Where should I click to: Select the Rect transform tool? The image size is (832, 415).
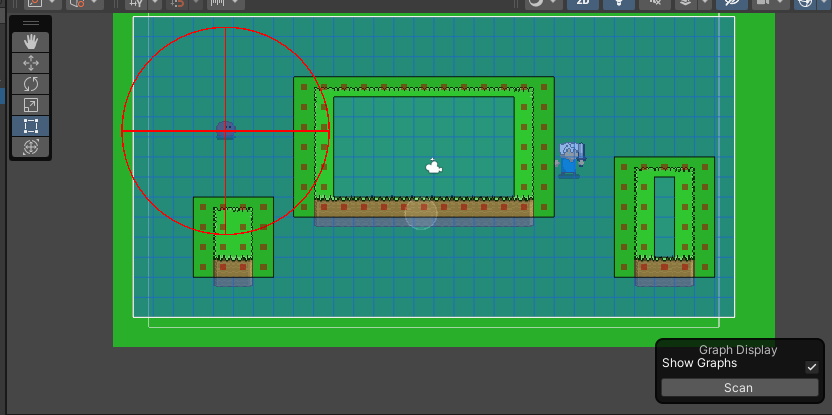coord(31,125)
